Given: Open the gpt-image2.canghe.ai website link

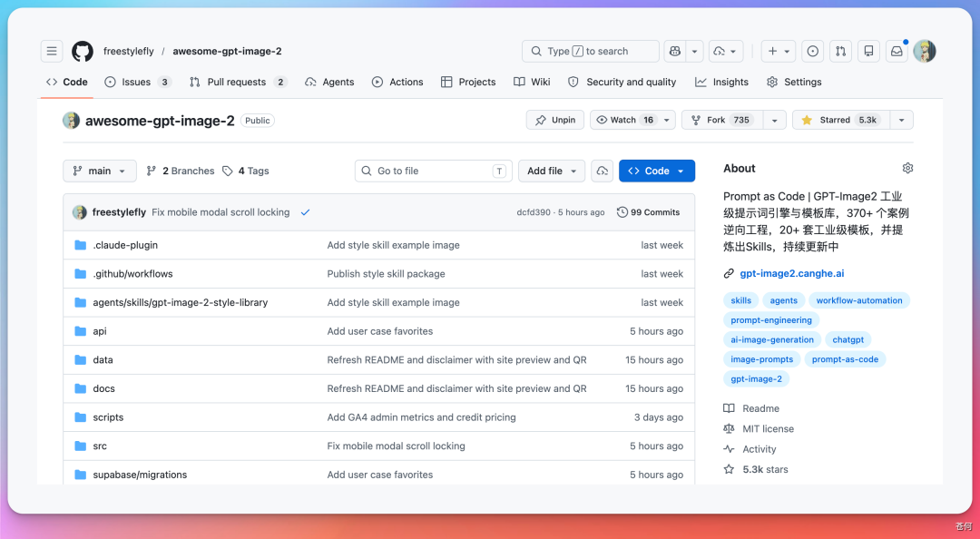Looking at the screenshot, I should pyautogui.click(x=792, y=273).
